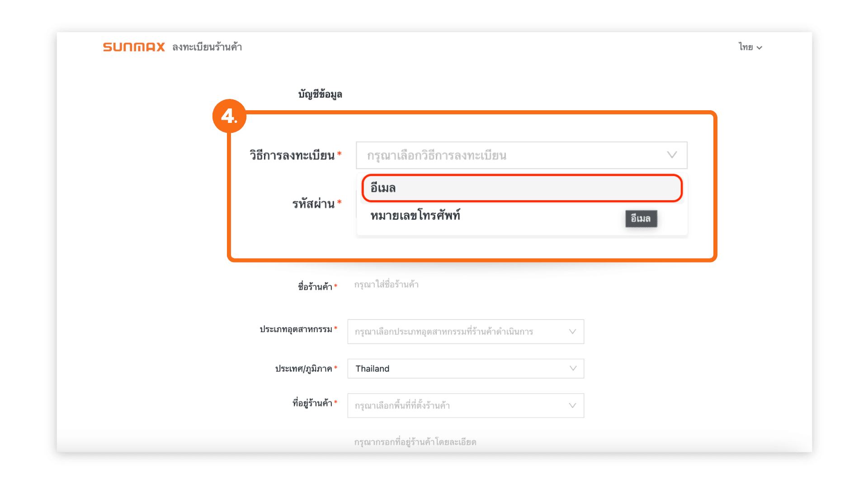
Task: Click the chevron beside the ไทย language label
Action: 759,47
